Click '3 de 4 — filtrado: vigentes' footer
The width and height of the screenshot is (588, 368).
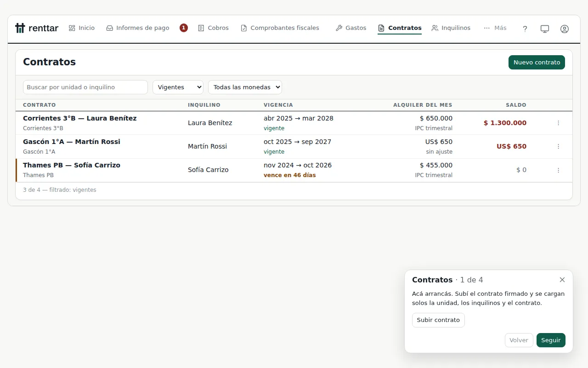[60, 190]
